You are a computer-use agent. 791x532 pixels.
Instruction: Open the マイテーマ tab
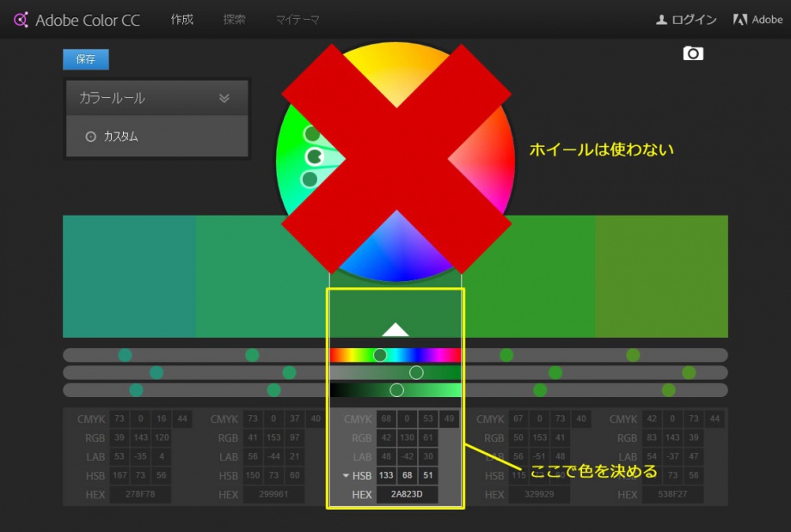coord(297,19)
